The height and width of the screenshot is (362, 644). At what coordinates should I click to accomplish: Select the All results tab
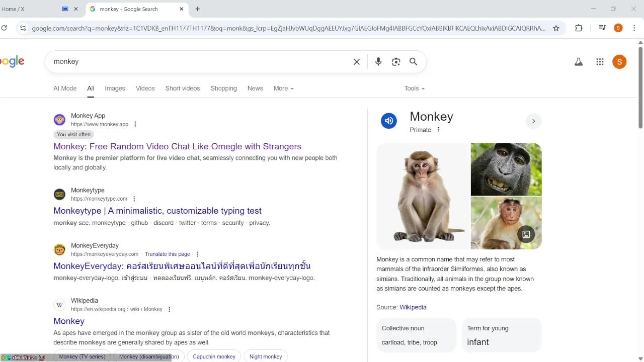(91, 88)
